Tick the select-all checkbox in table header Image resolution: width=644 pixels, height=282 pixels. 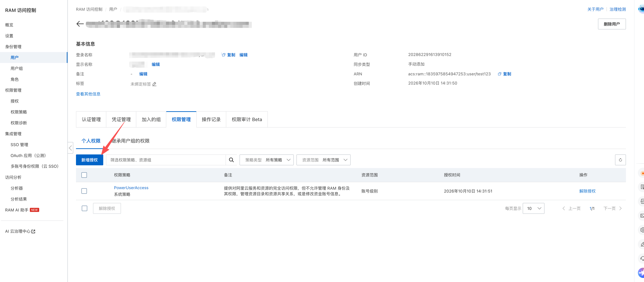(84, 175)
